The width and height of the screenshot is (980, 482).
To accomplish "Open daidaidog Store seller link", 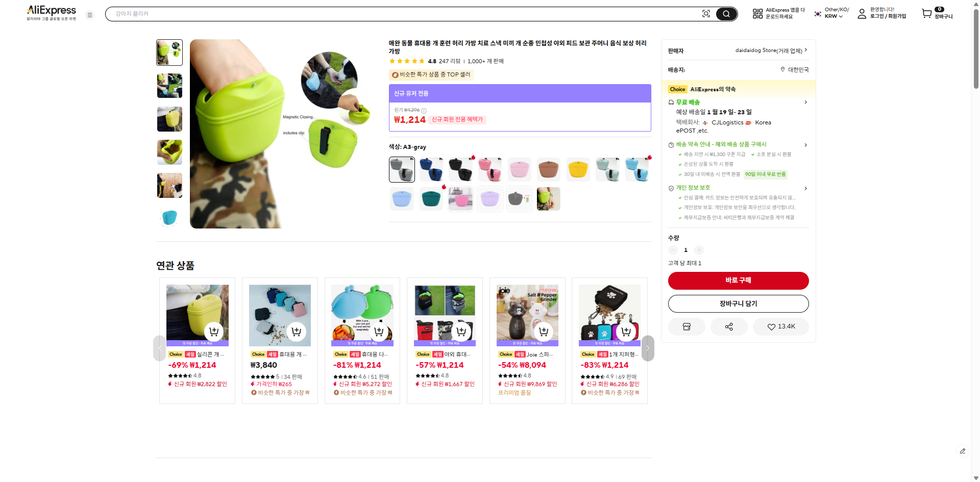I will (769, 50).
